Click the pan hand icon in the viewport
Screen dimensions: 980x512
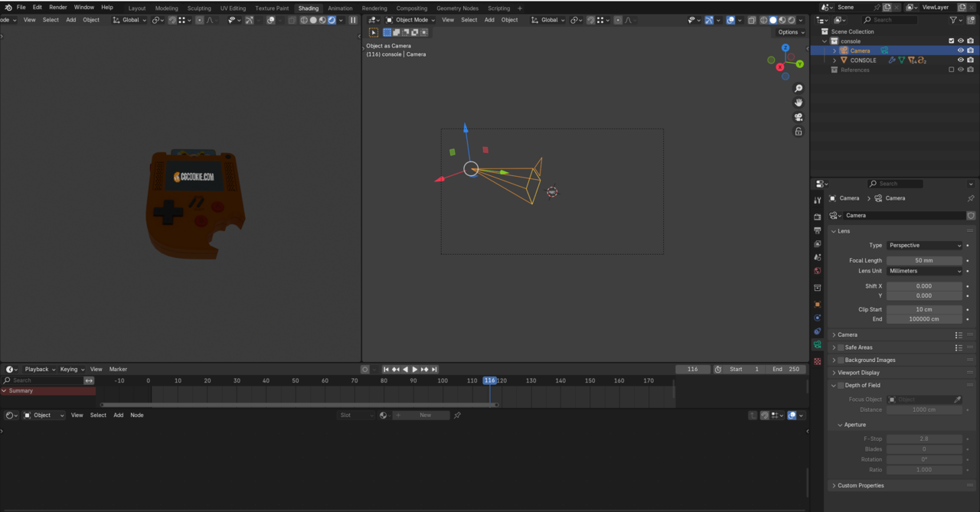(x=799, y=103)
